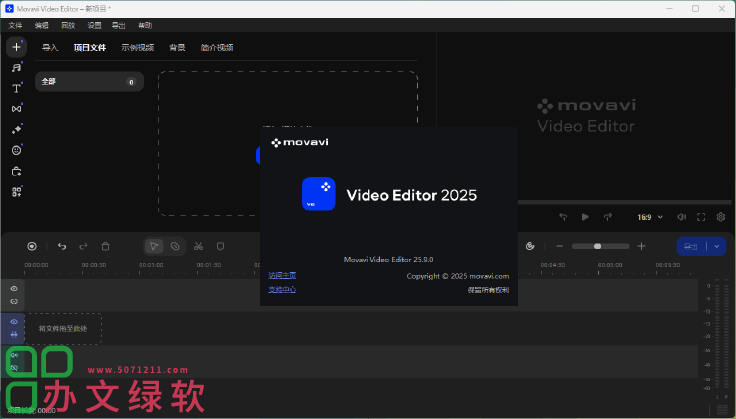This screenshot has height=419, width=736.
Task: Toggle lower icon on main video track header
Action: point(14,335)
